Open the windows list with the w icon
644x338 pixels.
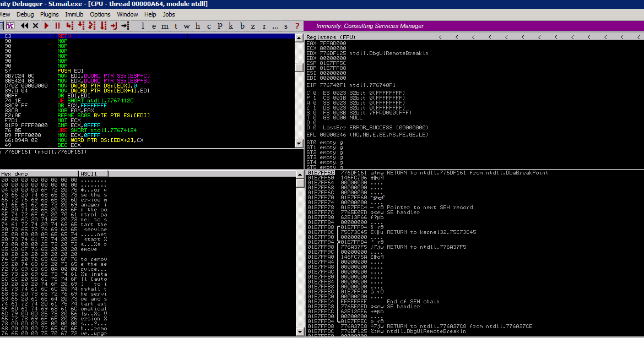[x=187, y=26]
